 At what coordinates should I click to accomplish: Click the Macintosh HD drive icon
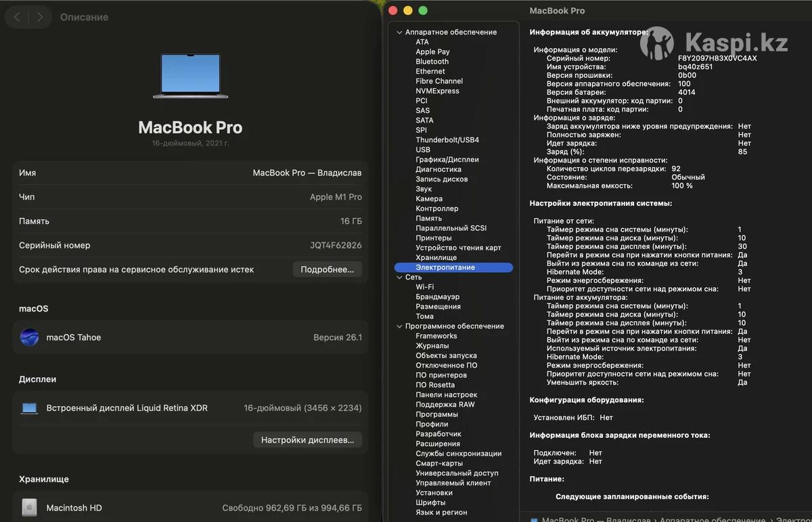point(29,508)
